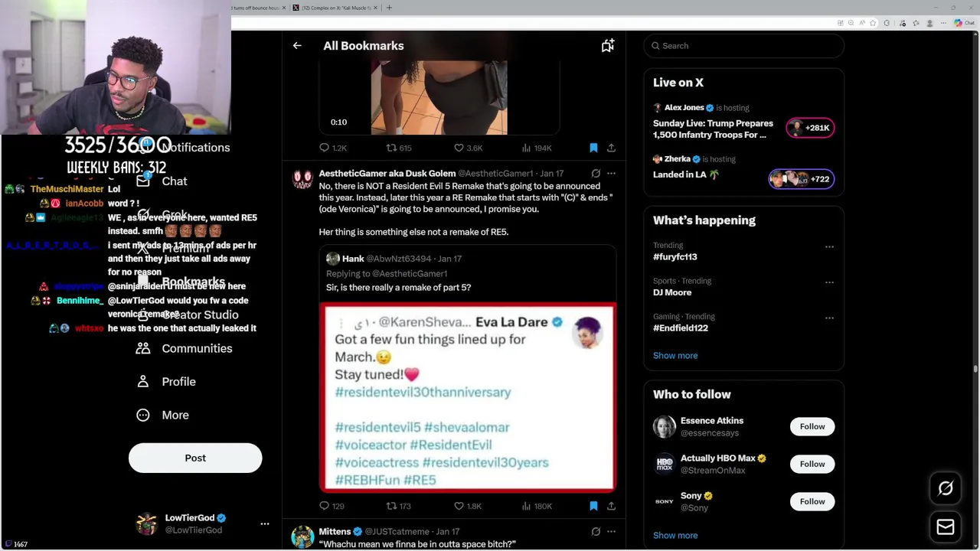Open the browser settings ellipsis menu

(944, 23)
